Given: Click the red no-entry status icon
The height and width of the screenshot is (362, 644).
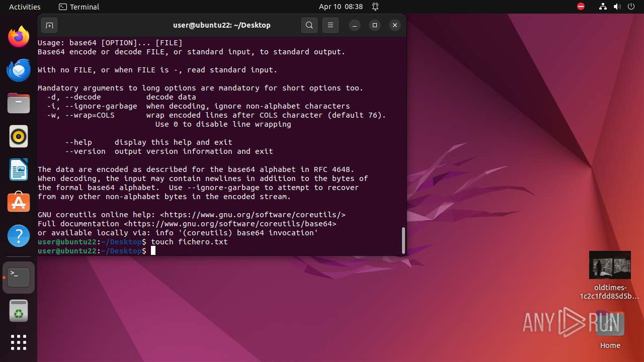Looking at the screenshot, I should click(581, 7).
